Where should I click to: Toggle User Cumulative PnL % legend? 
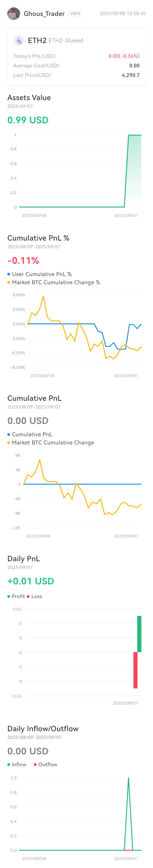point(40,274)
